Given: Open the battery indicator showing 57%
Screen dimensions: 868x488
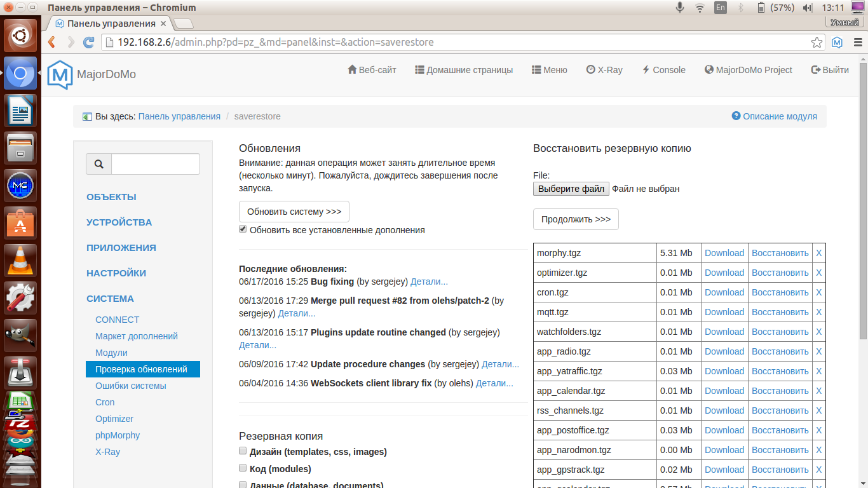Looking at the screenshot, I should click(775, 8).
